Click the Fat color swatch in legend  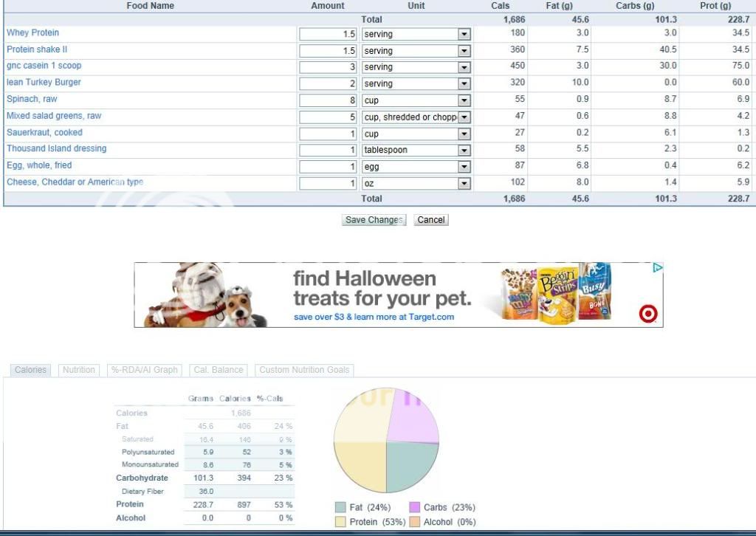tap(340, 507)
